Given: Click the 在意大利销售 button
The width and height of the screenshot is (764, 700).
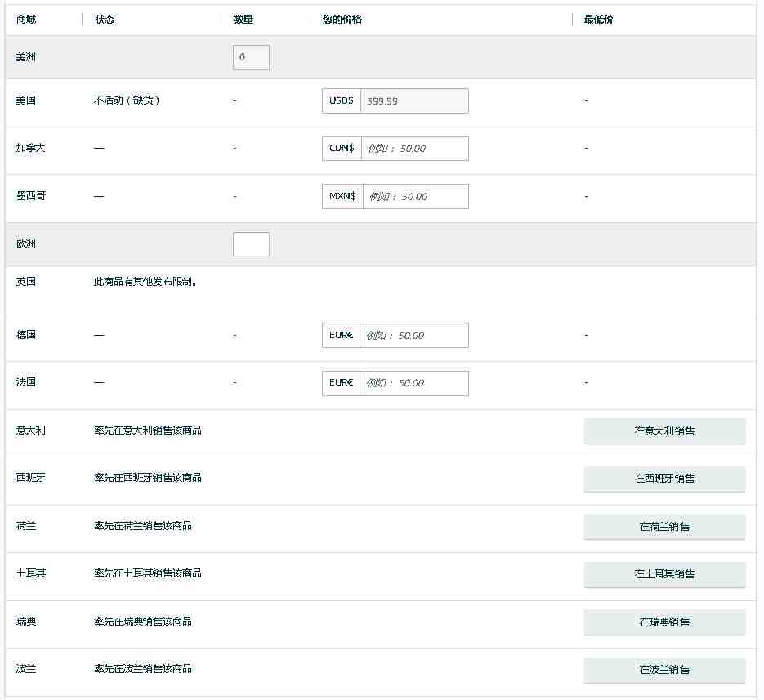Looking at the screenshot, I should coord(664,431).
